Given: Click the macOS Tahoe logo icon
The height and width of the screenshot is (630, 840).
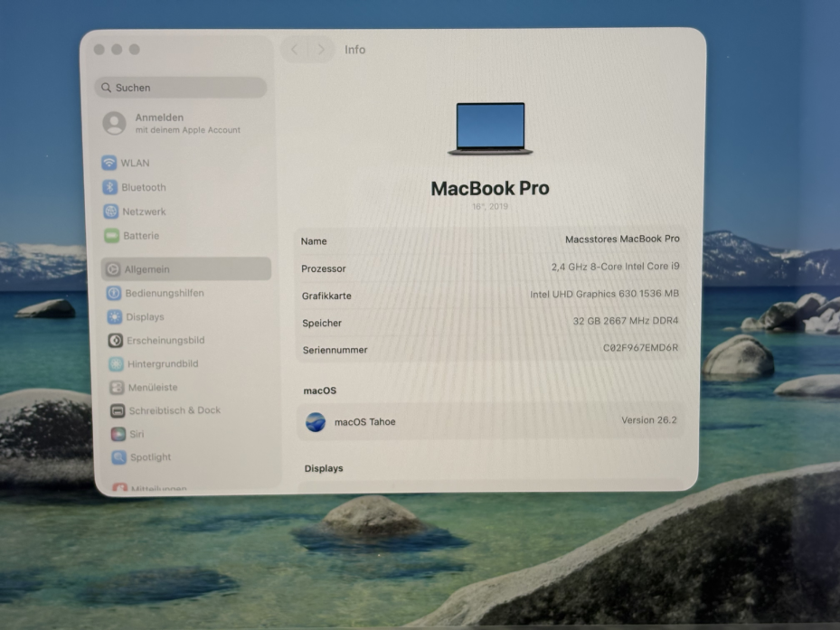Looking at the screenshot, I should (x=316, y=422).
